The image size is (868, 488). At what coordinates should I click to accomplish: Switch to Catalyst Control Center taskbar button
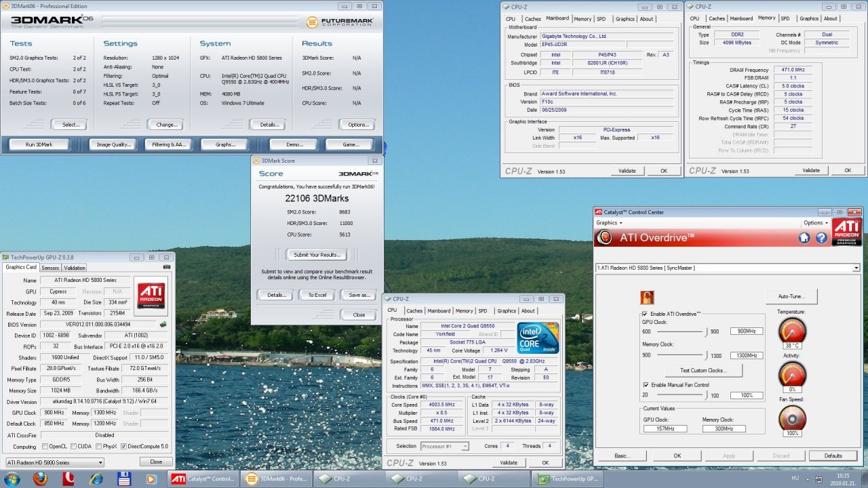click(202, 479)
